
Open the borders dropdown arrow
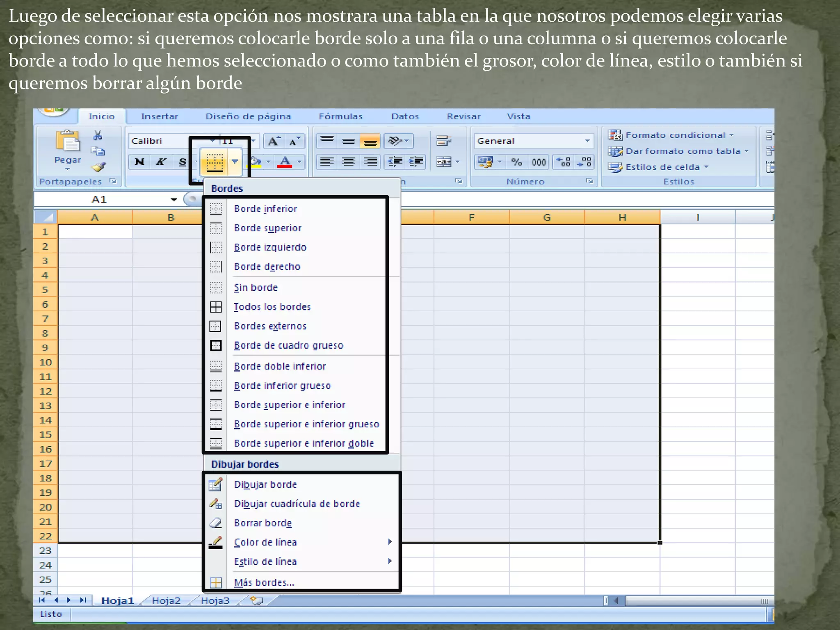(235, 162)
